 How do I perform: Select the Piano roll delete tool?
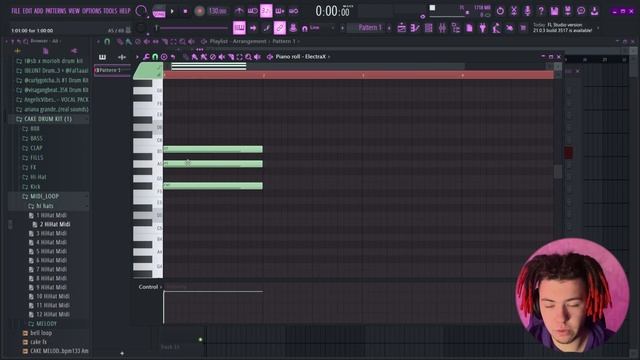213,57
